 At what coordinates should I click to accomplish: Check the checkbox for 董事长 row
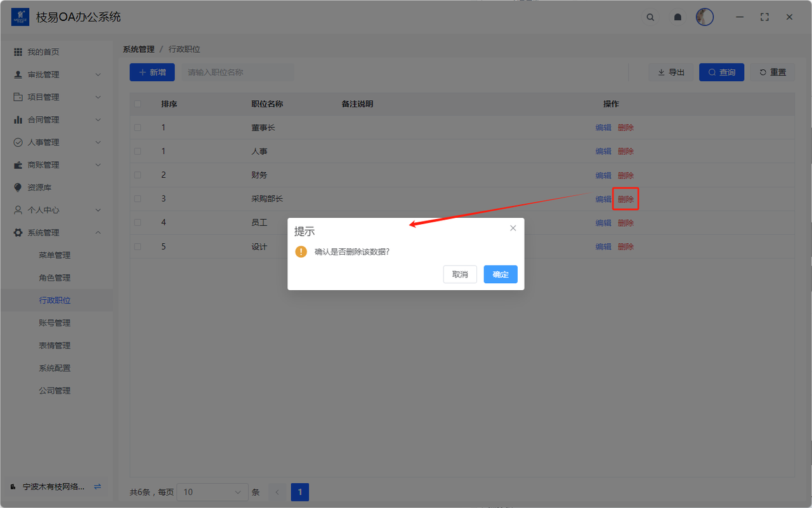[138, 128]
